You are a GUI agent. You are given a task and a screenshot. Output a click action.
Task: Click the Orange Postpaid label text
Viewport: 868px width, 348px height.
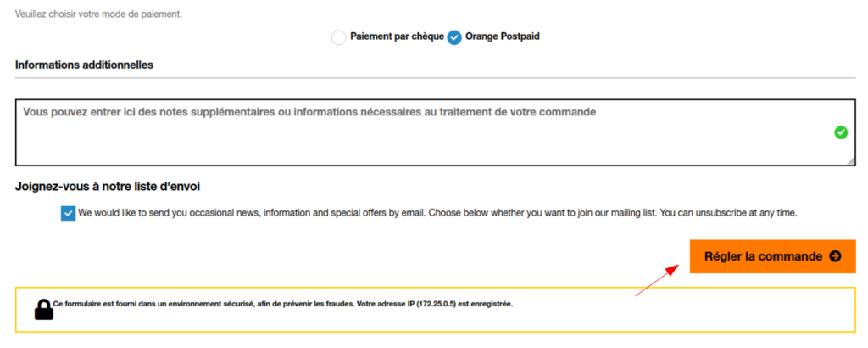tap(503, 37)
